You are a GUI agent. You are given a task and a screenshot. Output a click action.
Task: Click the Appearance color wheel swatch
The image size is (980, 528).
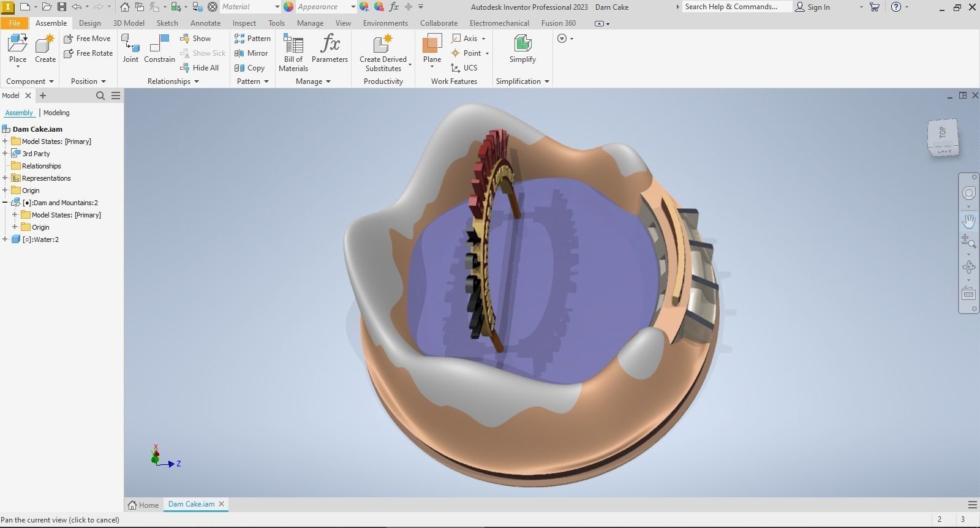[288, 7]
